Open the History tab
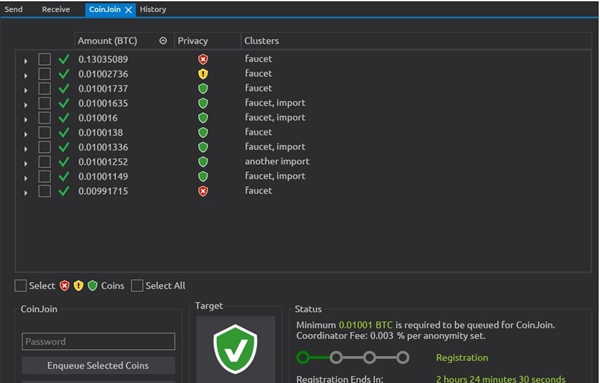This screenshot has height=383, width=600. coord(153,9)
